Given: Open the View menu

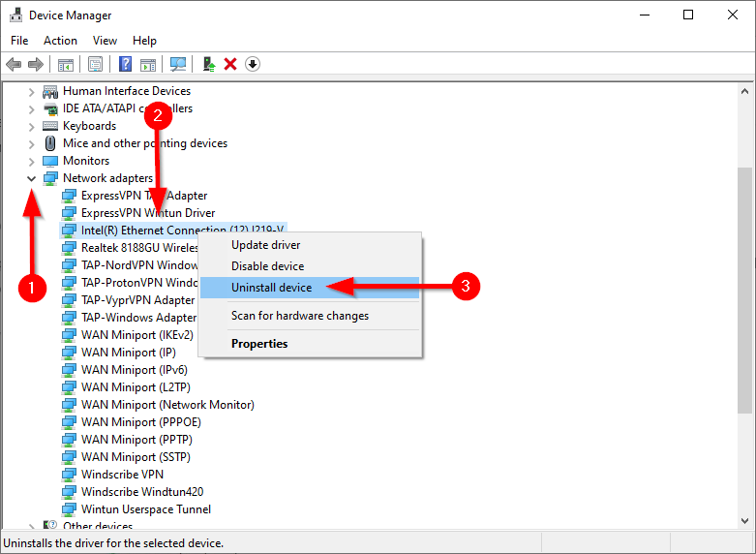Looking at the screenshot, I should [105, 41].
